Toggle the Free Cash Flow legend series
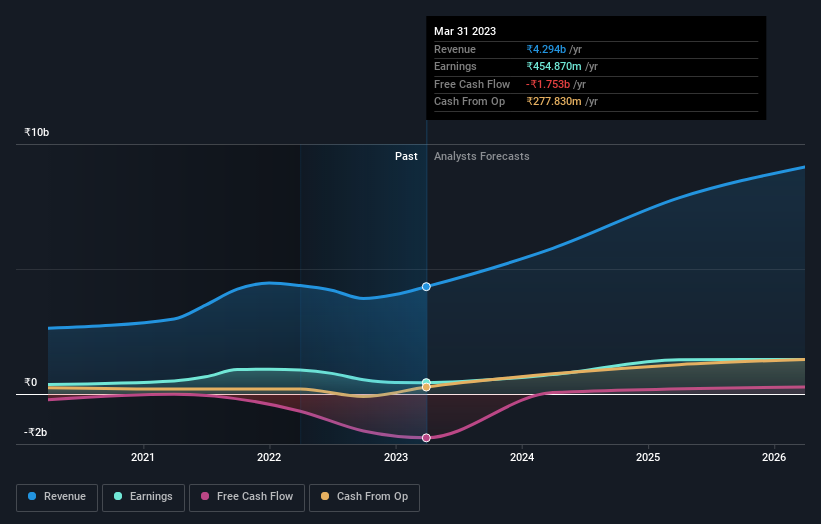Image resolution: width=821 pixels, height=524 pixels. (x=247, y=497)
